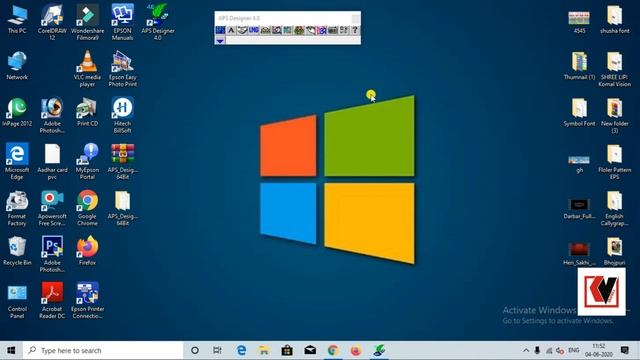Open Print CD shortcut
The image size is (640, 360).
(x=87, y=112)
